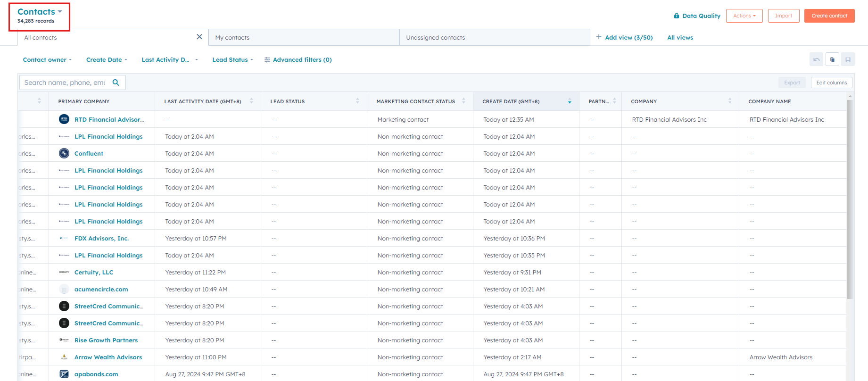Click the sort arrows on the leftmost cut-off column
The width and height of the screenshot is (868, 381).
click(x=39, y=101)
